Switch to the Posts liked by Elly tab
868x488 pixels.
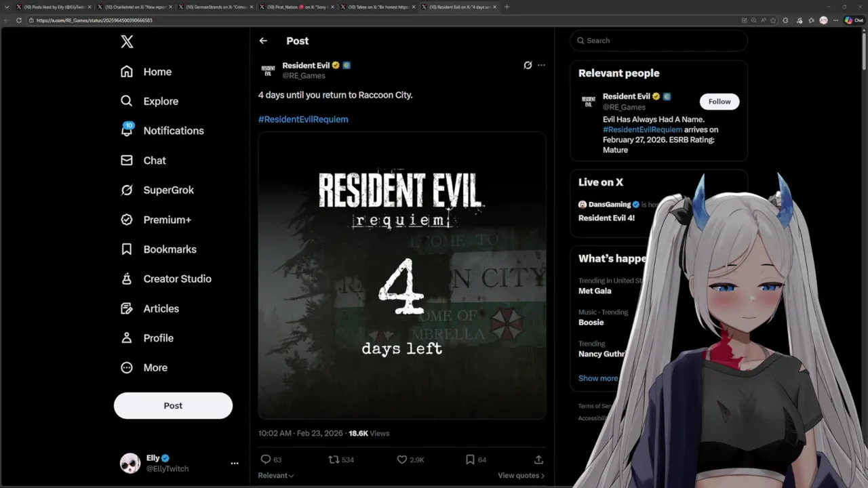pos(53,7)
